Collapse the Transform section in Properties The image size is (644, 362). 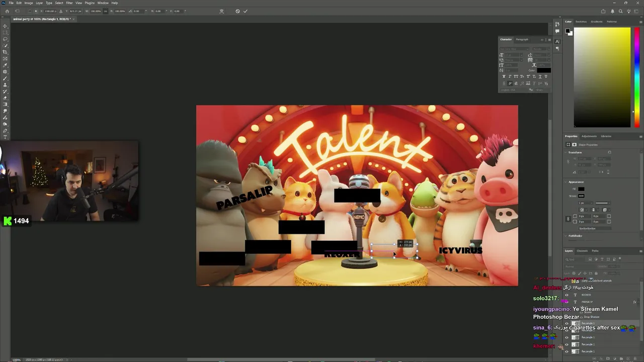(566, 152)
